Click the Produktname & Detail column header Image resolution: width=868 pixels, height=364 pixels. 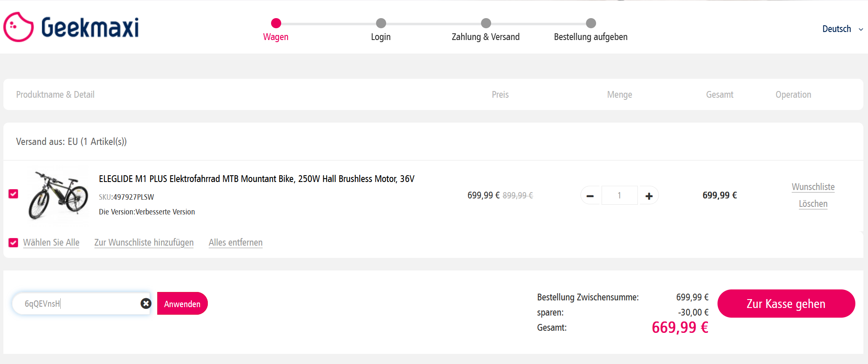coord(55,94)
